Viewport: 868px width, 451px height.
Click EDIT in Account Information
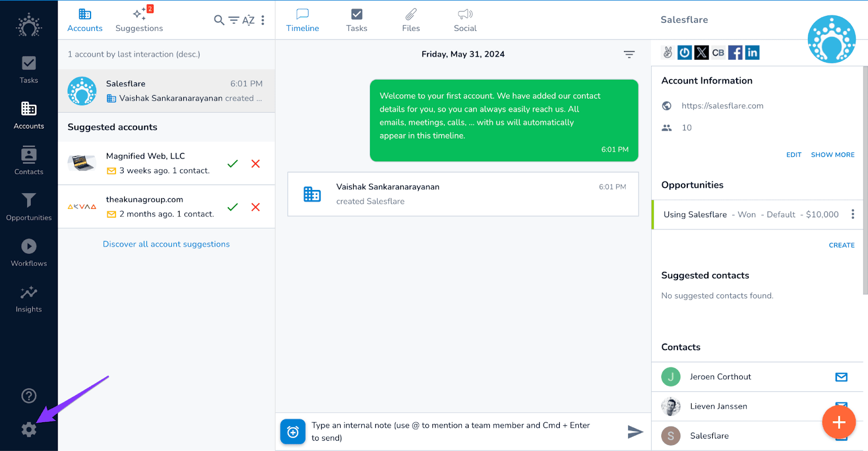coord(794,155)
